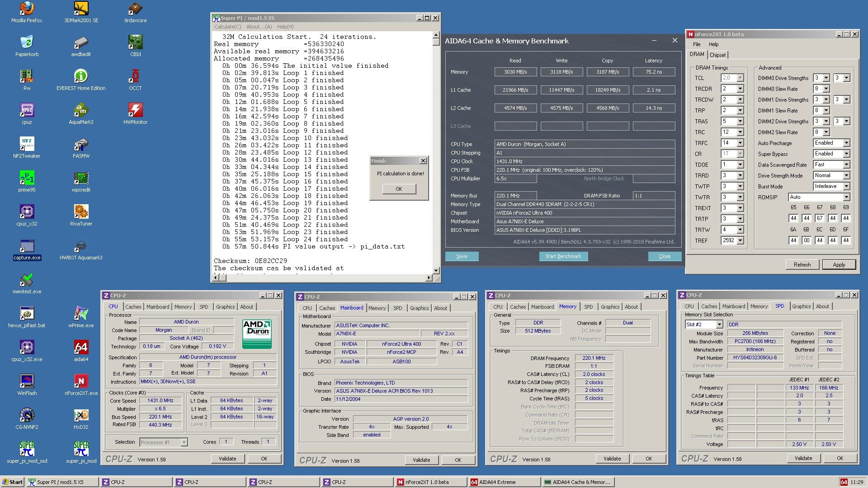
Task: Click the Start button on the taskbar
Action: pos(12,482)
